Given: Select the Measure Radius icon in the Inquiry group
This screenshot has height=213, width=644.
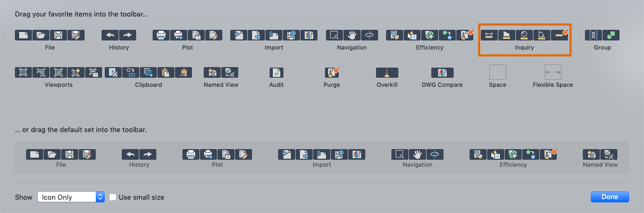Looking at the screenshot, I should pos(524,36).
